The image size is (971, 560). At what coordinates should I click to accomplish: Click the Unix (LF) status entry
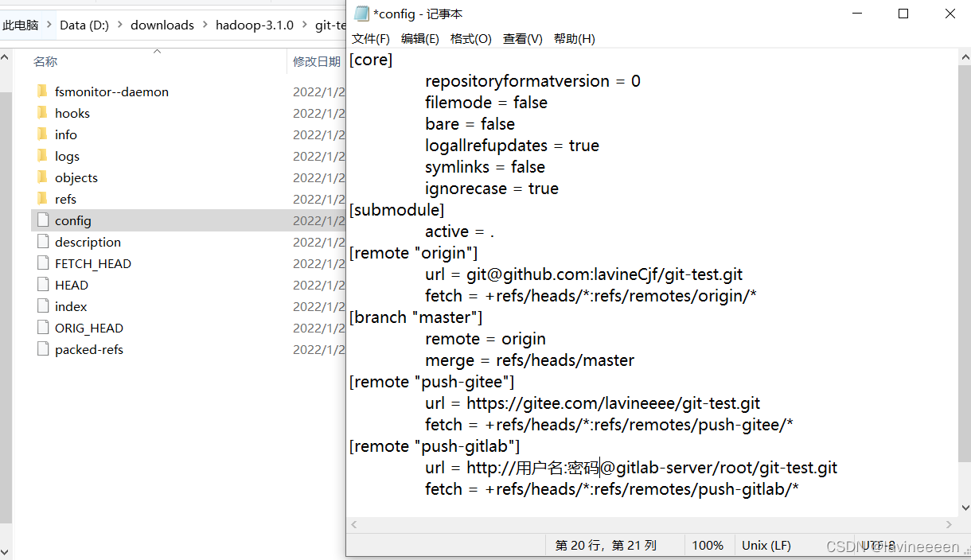tap(766, 546)
